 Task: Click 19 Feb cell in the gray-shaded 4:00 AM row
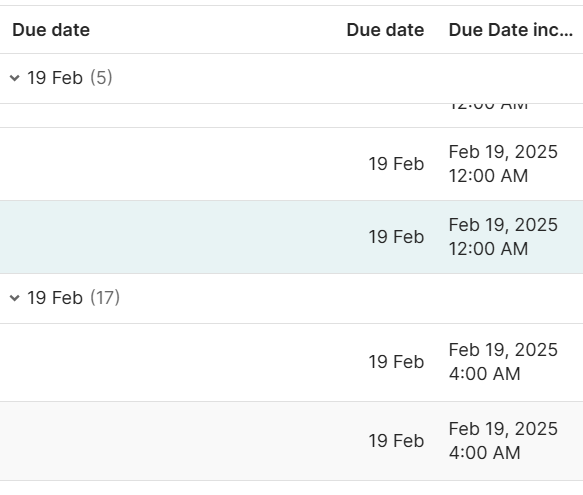[x=396, y=441]
